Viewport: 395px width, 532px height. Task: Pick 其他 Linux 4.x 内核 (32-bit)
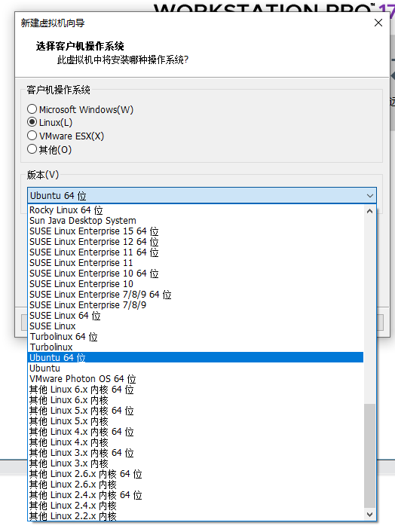196,442
